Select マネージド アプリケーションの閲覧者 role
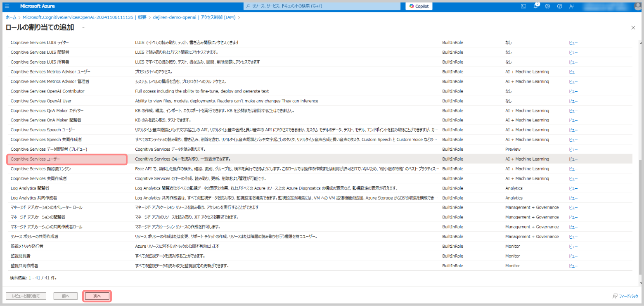The image size is (644, 306). [38, 217]
